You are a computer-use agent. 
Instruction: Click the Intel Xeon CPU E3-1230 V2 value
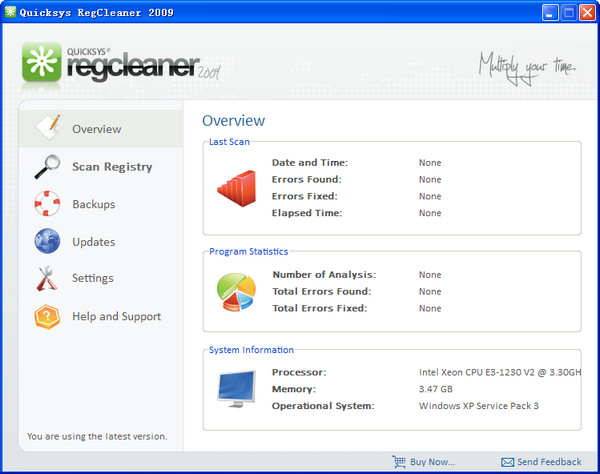click(x=500, y=372)
